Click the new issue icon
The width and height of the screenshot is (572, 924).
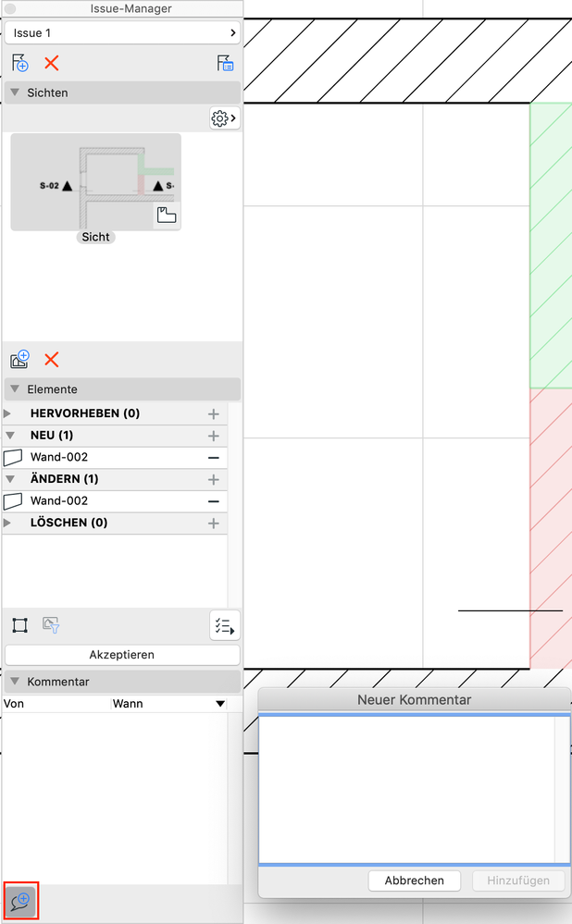coord(19,63)
